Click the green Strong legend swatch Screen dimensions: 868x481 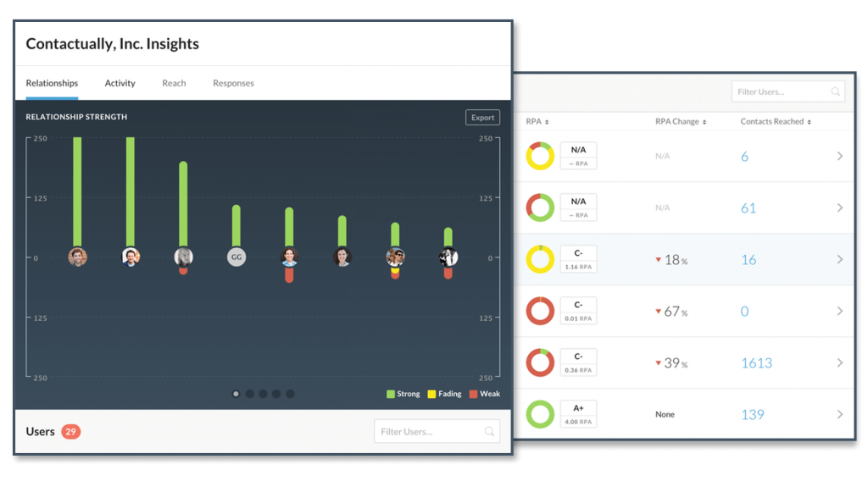(x=391, y=394)
